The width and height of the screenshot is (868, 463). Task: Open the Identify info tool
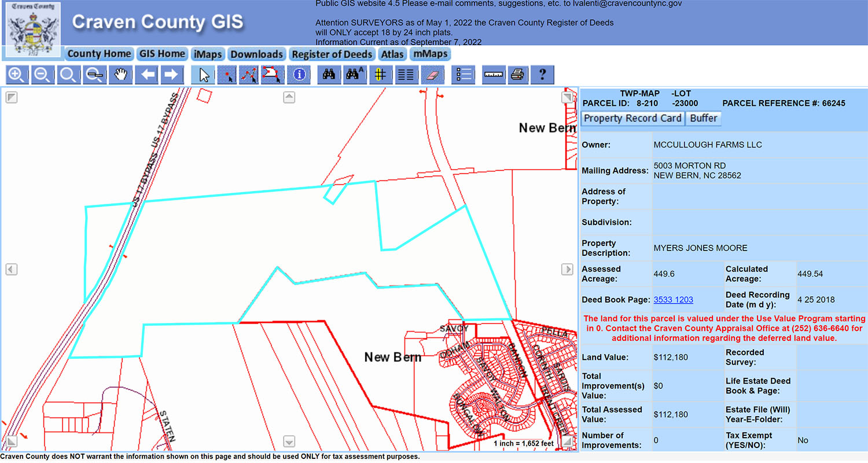299,75
